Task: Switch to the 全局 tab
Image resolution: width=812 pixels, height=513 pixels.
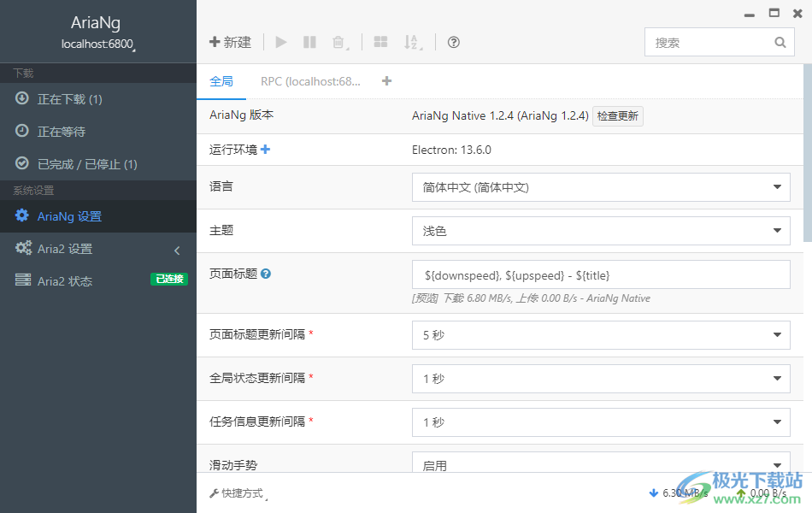Action: coord(221,81)
